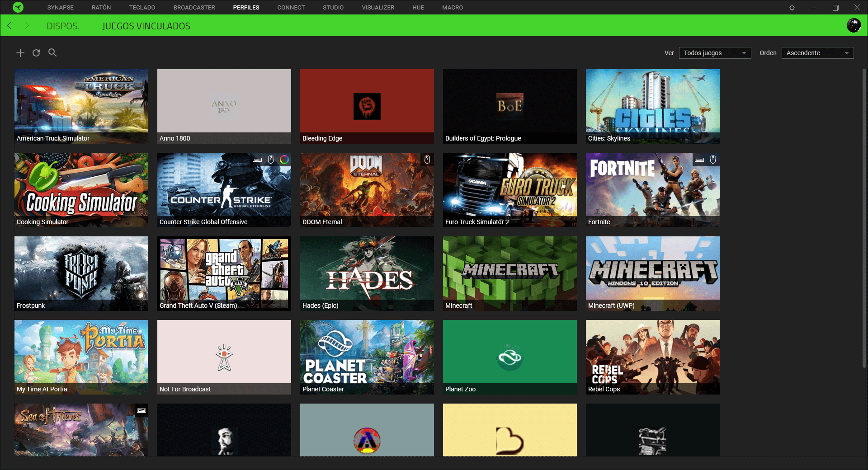
Task: Go back with the left arrow
Action: tap(9, 25)
